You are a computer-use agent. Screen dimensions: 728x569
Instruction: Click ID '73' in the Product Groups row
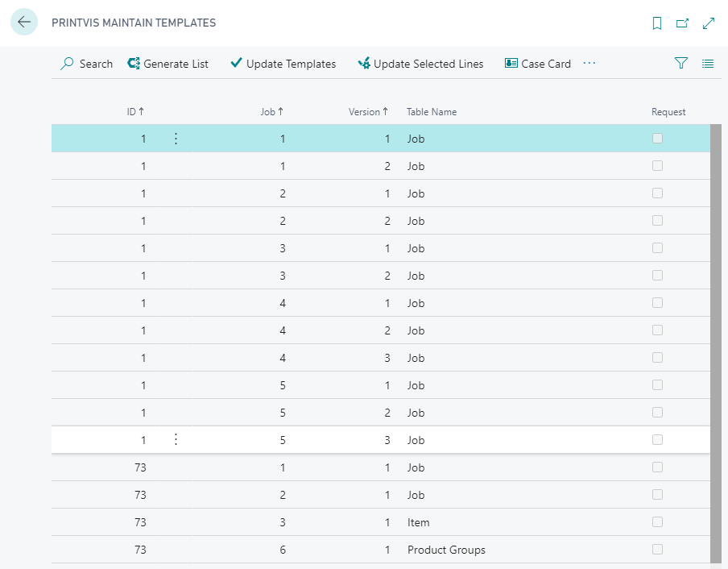(x=140, y=550)
